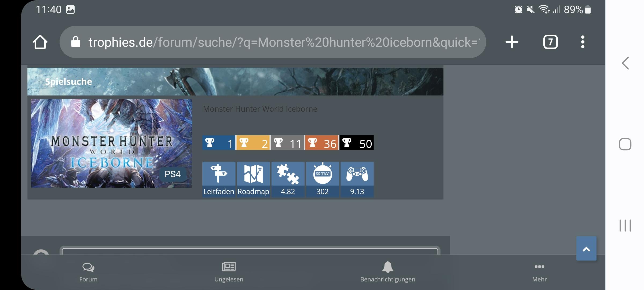The image size is (644, 290).
Task: Switch to the Ungelesen tab
Action: (229, 272)
